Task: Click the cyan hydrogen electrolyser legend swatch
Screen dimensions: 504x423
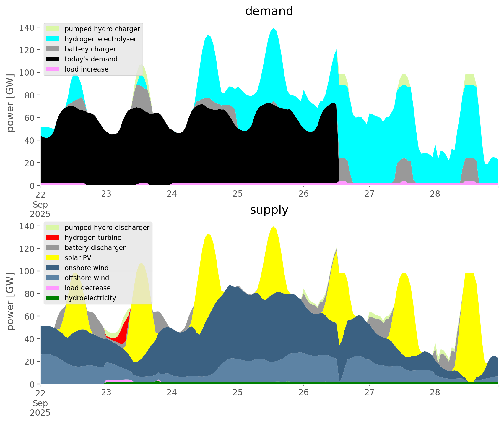Action: (53, 39)
